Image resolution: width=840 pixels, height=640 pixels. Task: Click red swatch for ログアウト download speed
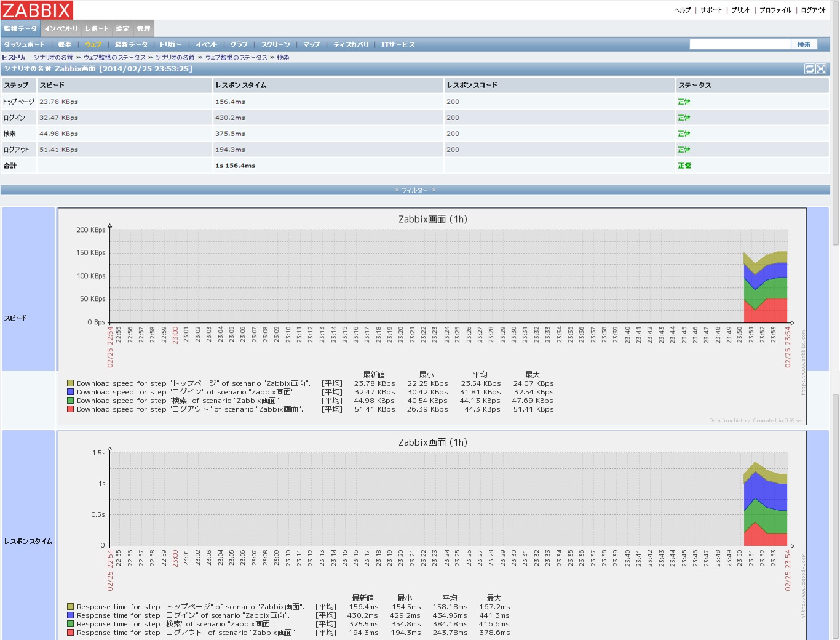pos(71,409)
